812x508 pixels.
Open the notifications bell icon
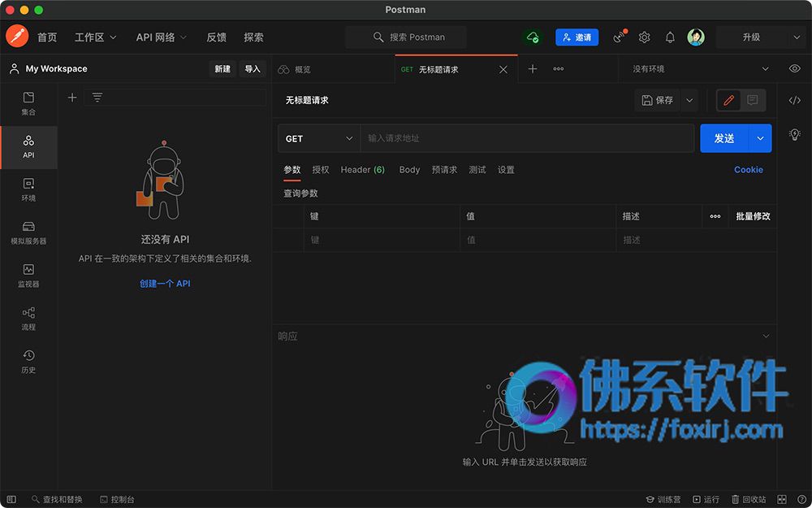point(670,37)
